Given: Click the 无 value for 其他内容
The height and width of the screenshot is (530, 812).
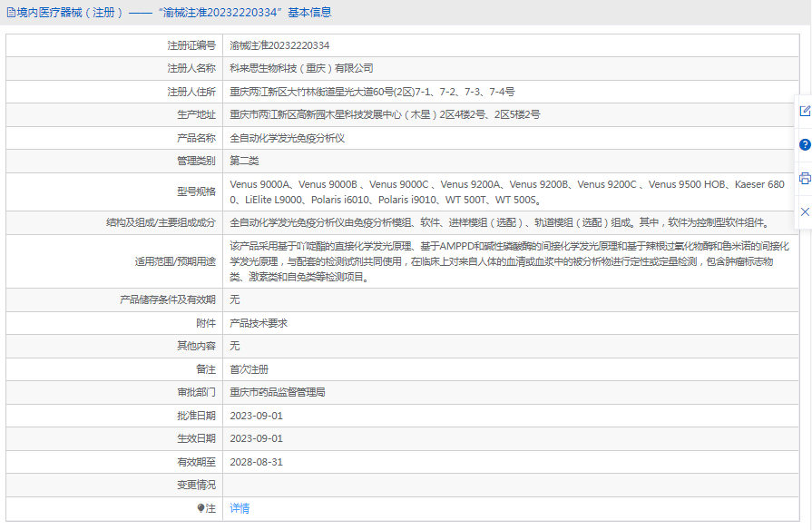Looking at the screenshot, I should 235,346.
